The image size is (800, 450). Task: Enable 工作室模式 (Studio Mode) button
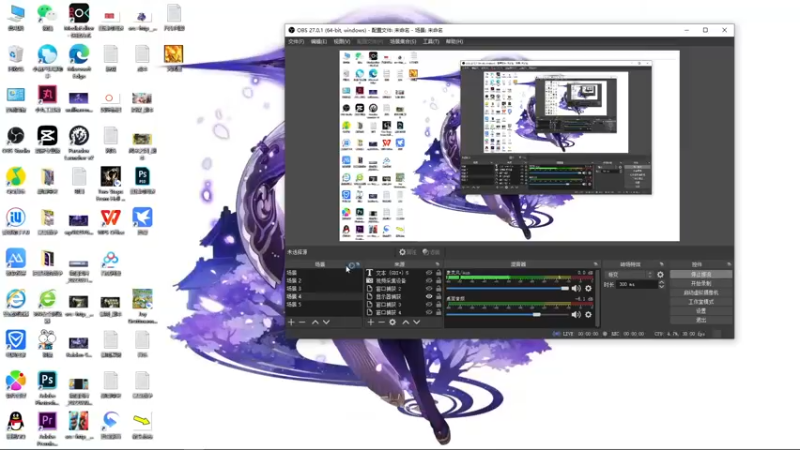tap(701, 302)
